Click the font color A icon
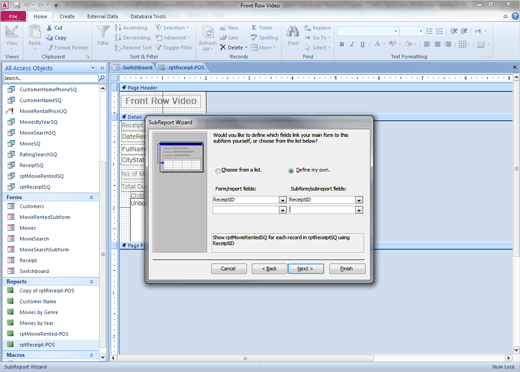 tap(377, 44)
